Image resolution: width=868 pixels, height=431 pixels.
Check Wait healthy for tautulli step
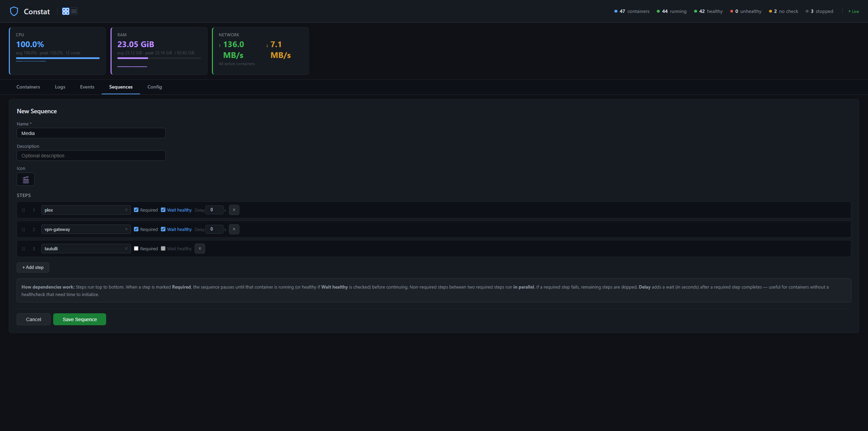[163, 249]
